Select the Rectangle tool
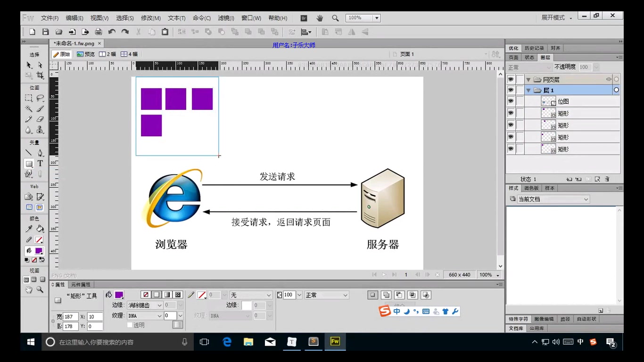The height and width of the screenshot is (362, 644). [29, 164]
